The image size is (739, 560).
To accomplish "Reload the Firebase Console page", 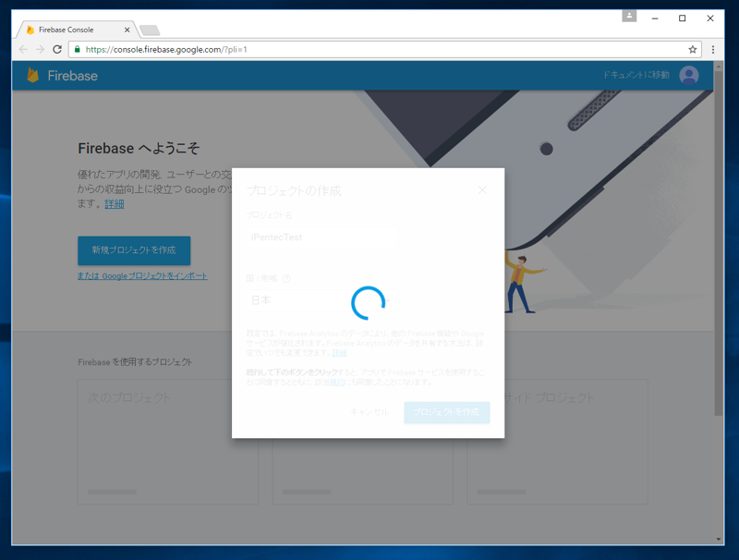I will click(57, 50).
